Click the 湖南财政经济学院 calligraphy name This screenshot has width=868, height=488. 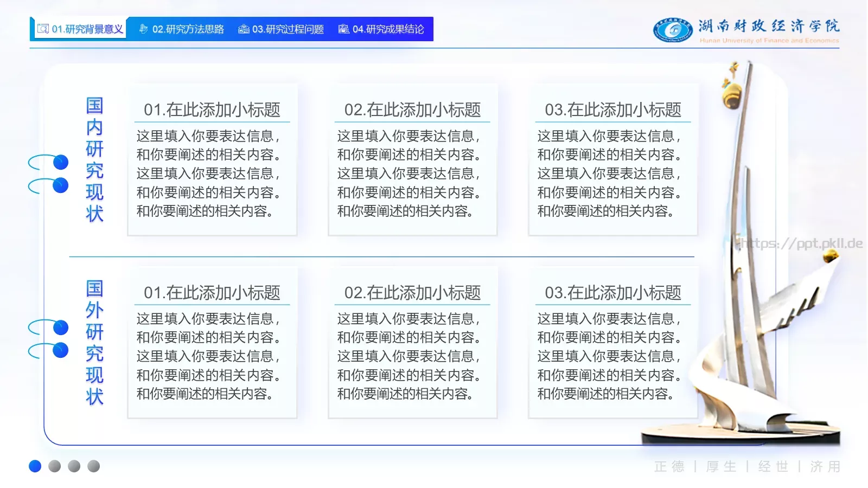tap(769, 25)
